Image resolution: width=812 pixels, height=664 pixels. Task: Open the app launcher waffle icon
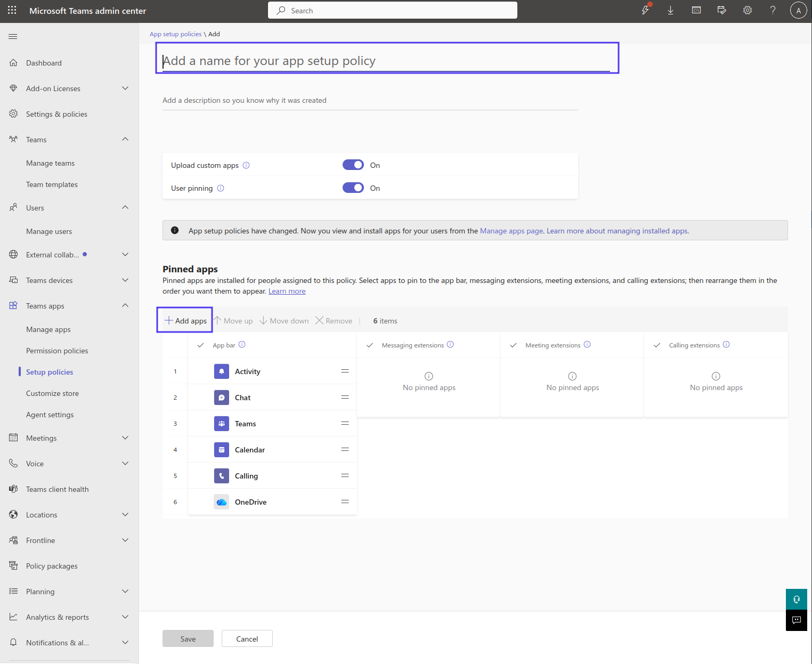(12, 10)
